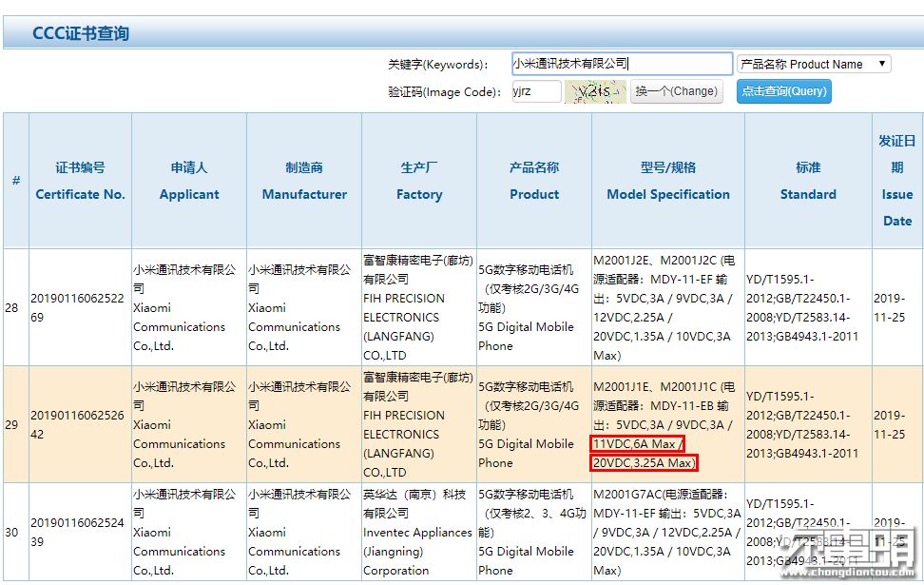Click the Product column header
The width and height of the screenshot is (924, 585).
pos(534,181)
